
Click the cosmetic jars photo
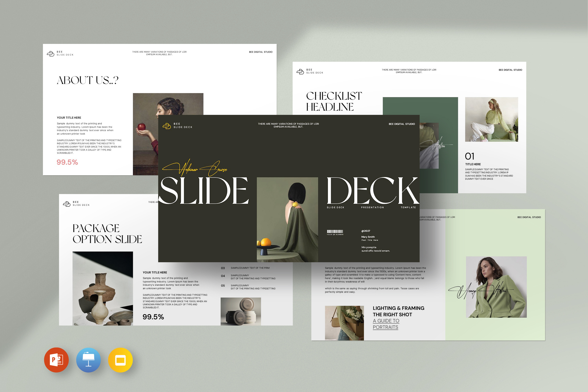[241, 311]
